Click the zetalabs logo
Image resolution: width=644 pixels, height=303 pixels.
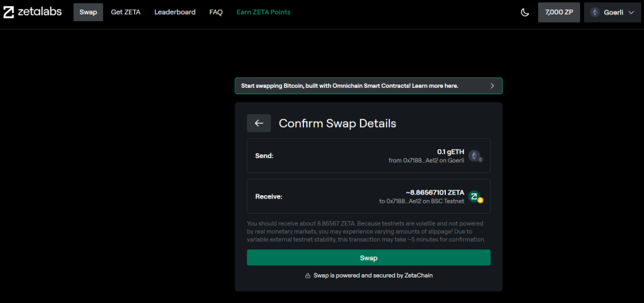click(x=32, y=12)
